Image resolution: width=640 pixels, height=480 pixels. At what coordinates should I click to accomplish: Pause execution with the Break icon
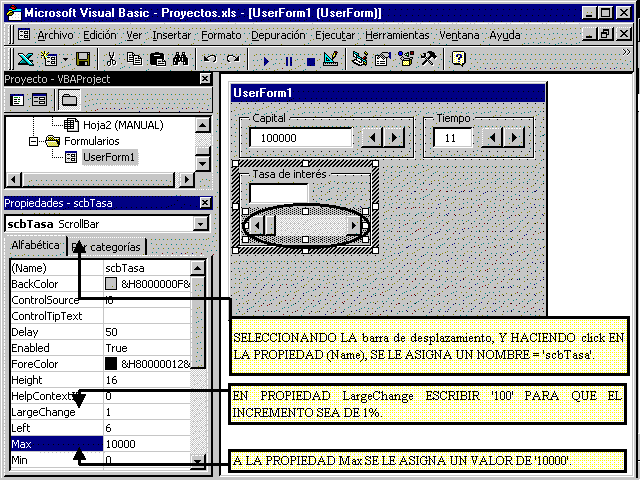pyautogui.click(x=289, y=61)
